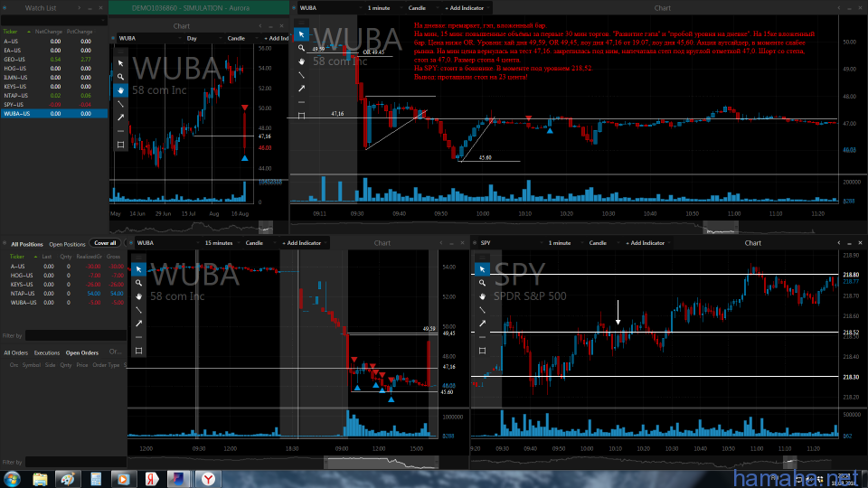Open the Watch List search dropdown field

53,21
